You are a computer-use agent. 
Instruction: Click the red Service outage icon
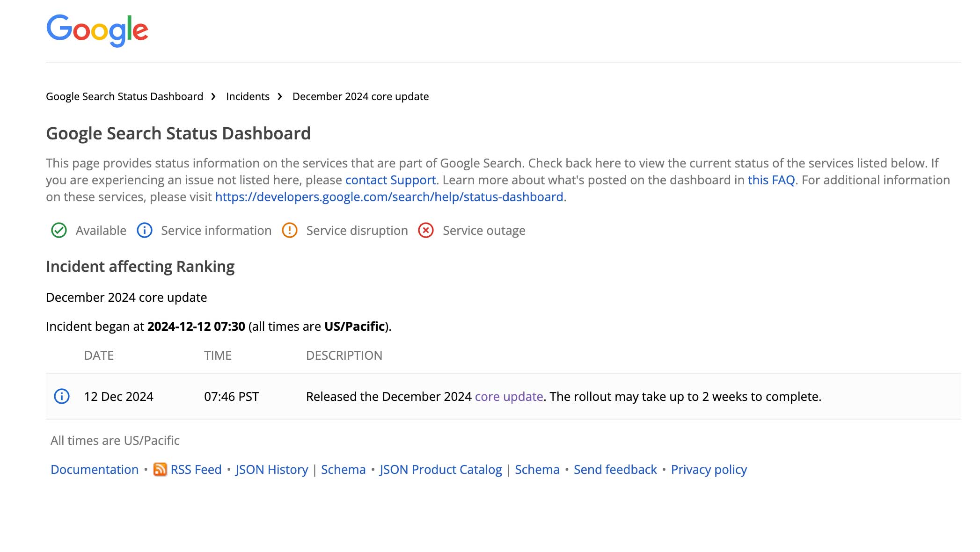(426, 230)
